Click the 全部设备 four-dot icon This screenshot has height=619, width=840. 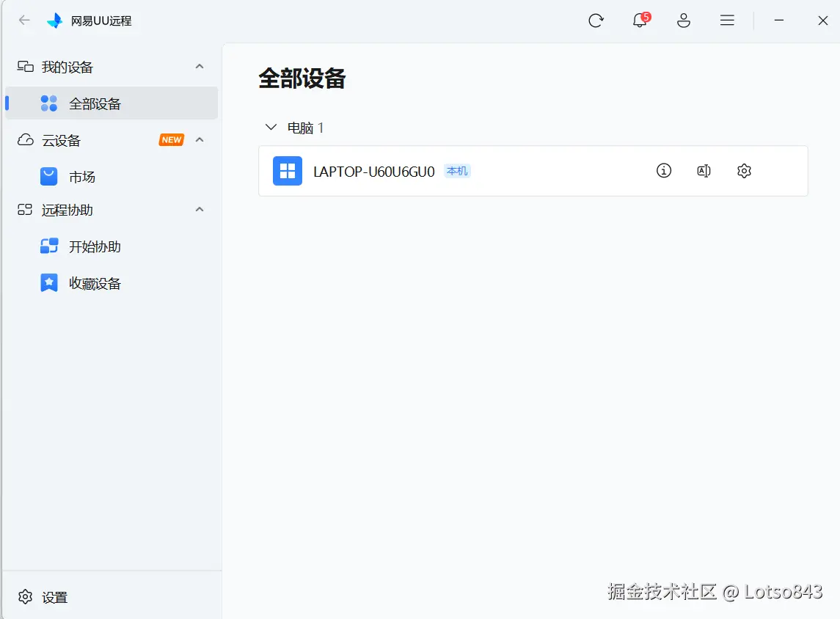coord(48,103)
